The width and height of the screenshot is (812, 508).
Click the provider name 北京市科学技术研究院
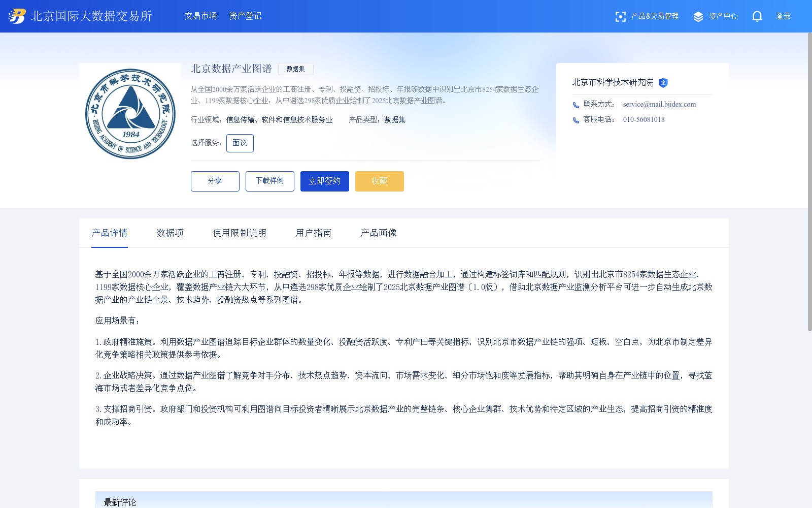pyautogui.click(x=613, y=82)
